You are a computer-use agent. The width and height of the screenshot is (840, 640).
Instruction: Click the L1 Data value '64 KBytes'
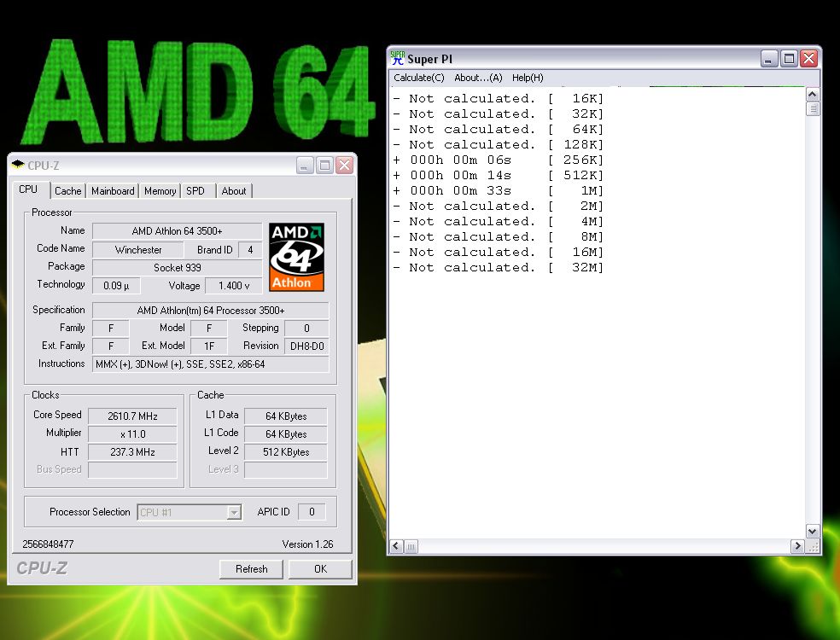[x=286, y=416]
